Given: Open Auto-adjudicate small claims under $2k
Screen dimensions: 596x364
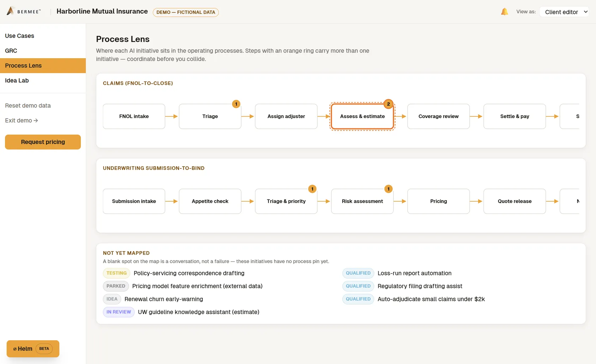Looking at the screenshot, I should click(x=431, y=299).
